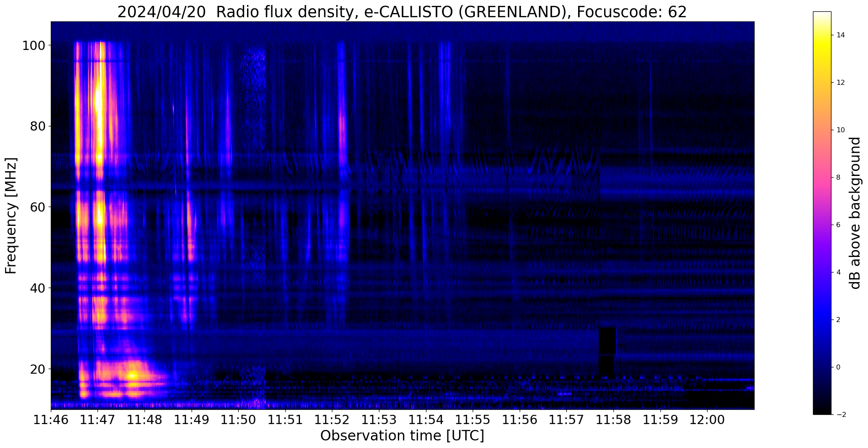Click the 20 frequency tick label
The height and width of the screenshot is (448, 868).
pos(38,369)
